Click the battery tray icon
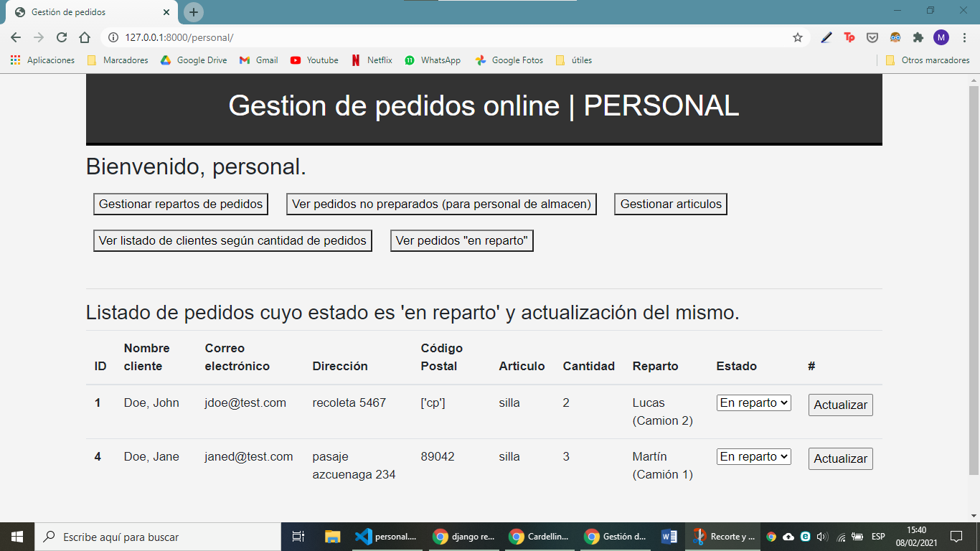The height and width of the screenshot is (551, 980). pos(857,537)
